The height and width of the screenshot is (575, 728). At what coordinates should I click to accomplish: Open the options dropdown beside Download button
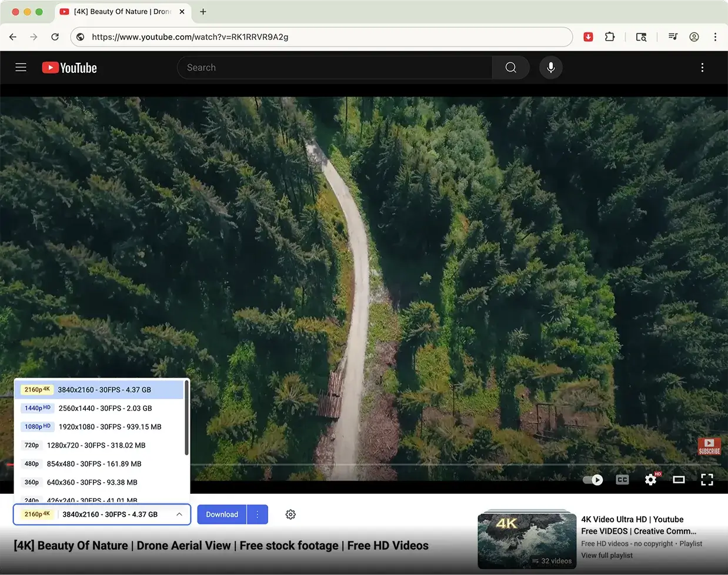[x=258, y=514]
